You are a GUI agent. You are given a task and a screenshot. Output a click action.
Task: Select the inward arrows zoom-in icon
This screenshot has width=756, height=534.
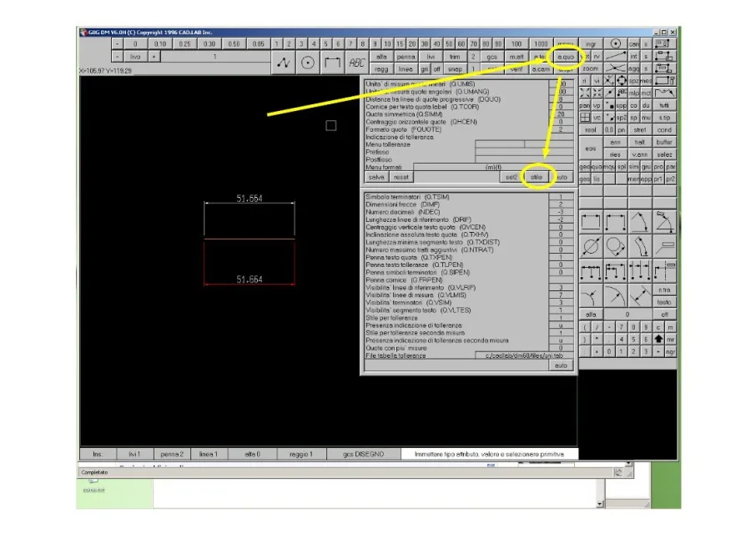[x=597, y=93]
